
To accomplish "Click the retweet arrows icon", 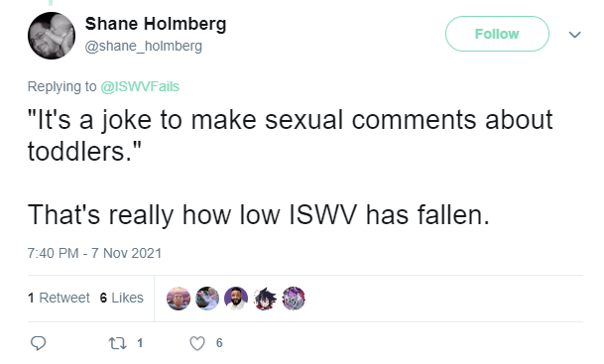I will pyautogui.click(x=117, y=343).
